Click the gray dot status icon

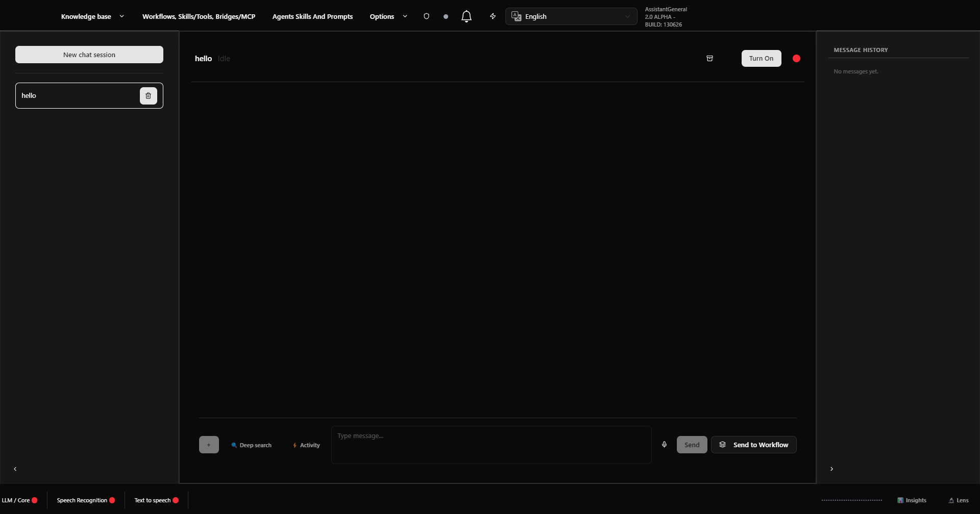(446, 16)
